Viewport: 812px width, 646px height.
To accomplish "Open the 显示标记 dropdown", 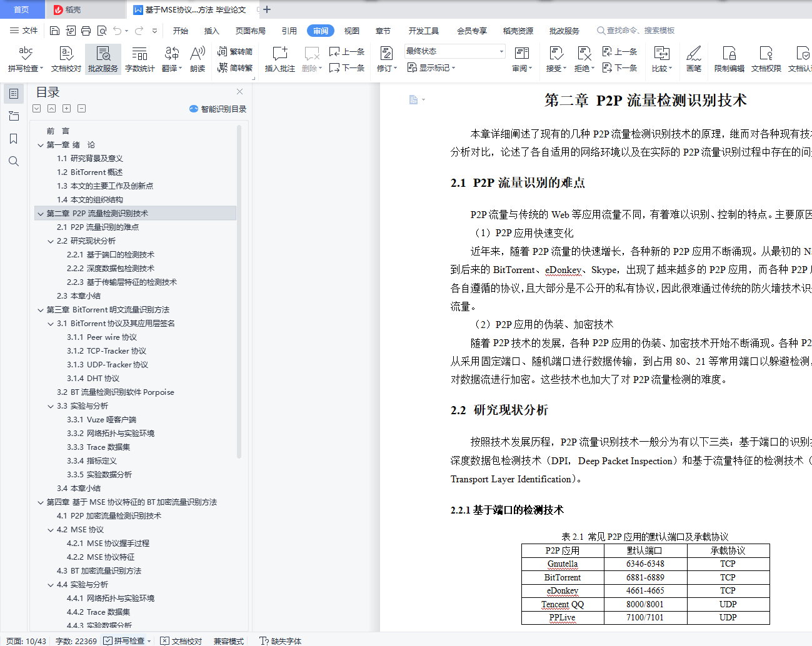I will [x=431, y=67].
